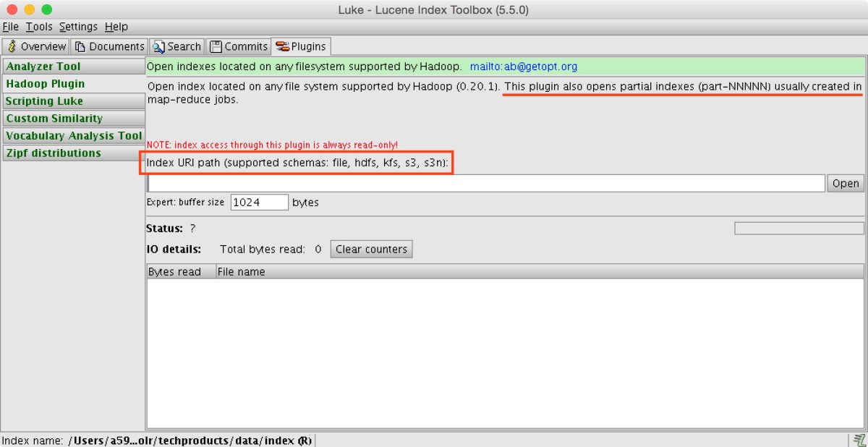Open the File menu
The image size is (868, 447).
click(x=10, y=27)
